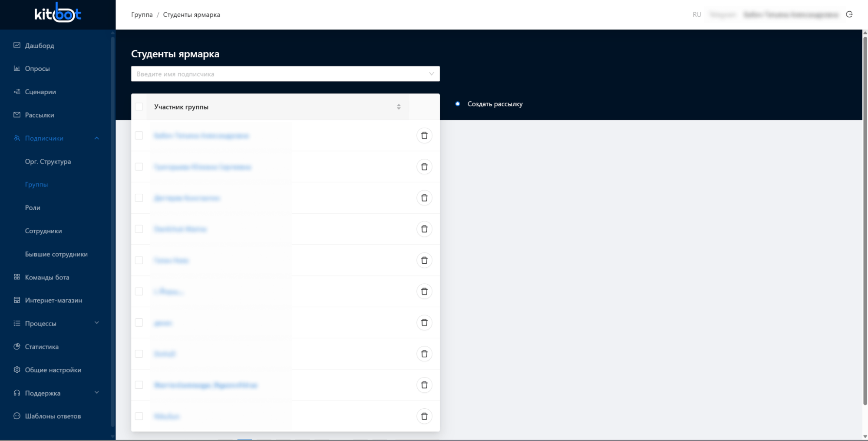Select the eighth member row checkbox
The height and width of the screenshot is (441, 868).
pyautogui.click(x=139, y=354)
